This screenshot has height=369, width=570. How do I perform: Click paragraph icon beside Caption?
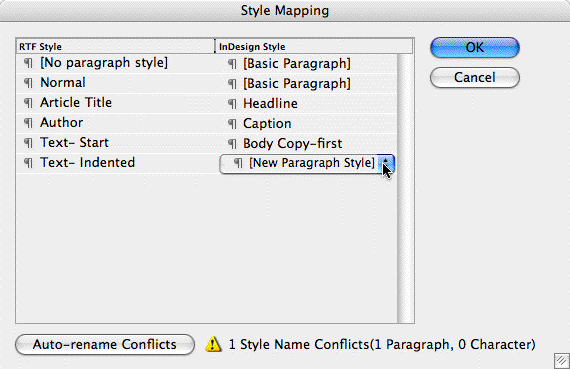[232, 124]
